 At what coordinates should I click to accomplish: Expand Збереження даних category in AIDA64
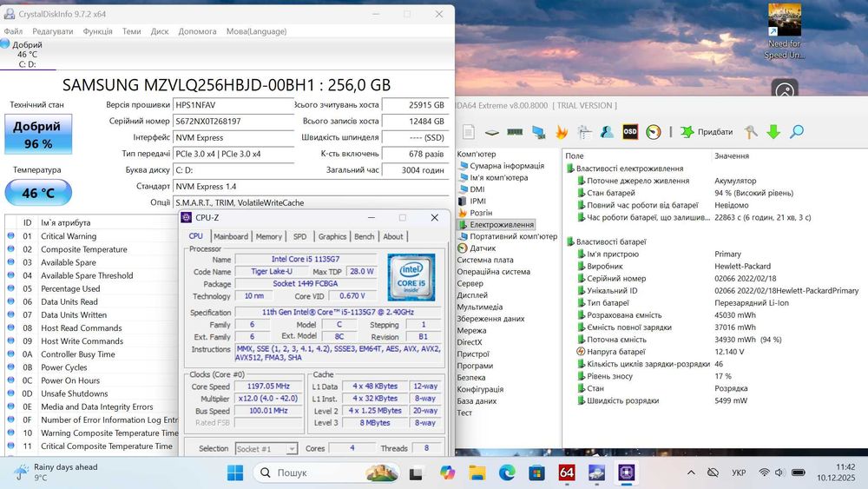(x=490, y=319)
